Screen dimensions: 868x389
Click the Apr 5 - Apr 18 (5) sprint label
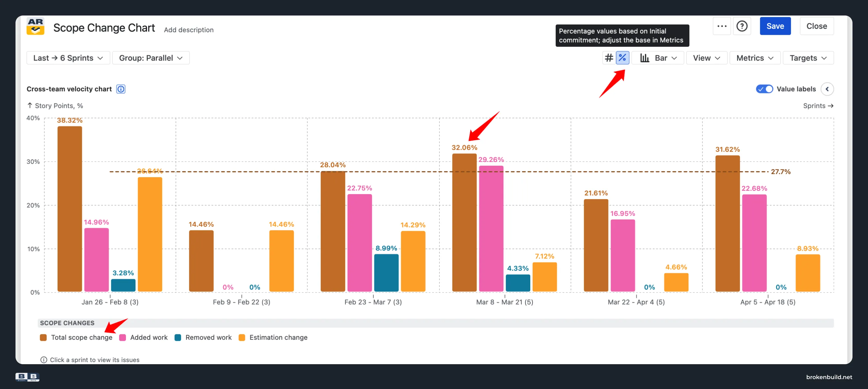(x=768, y=302)
